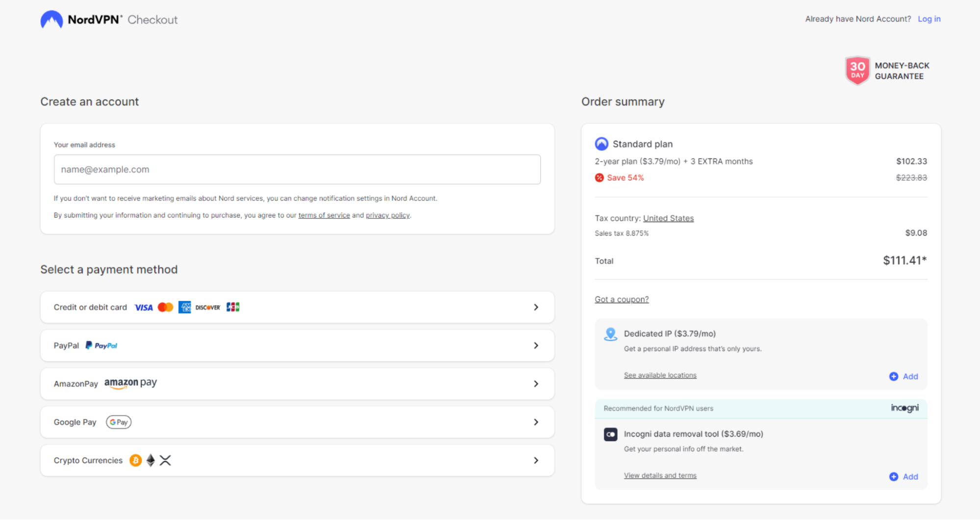Add Dedicated IP to the order
The image size is (980, 520).
click(904, 376)
